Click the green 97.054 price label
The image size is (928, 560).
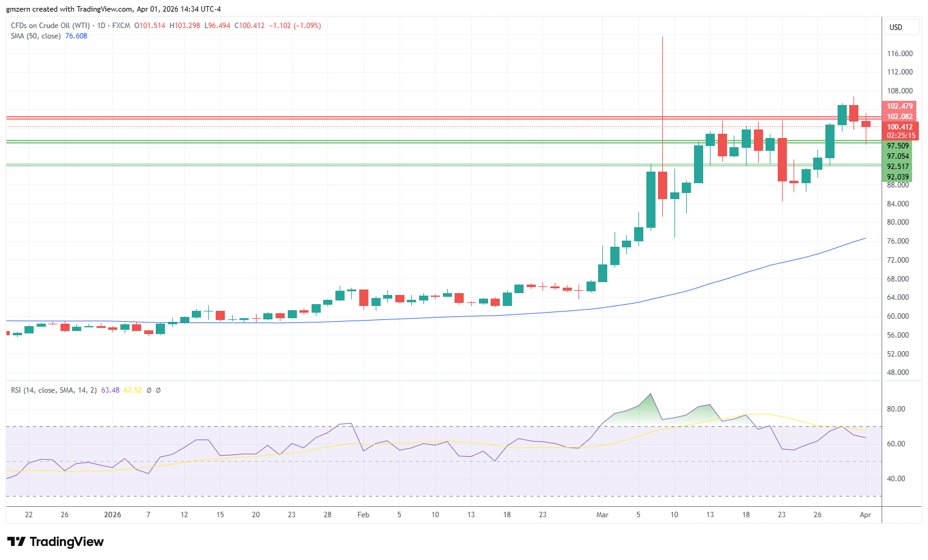(897, 156)
